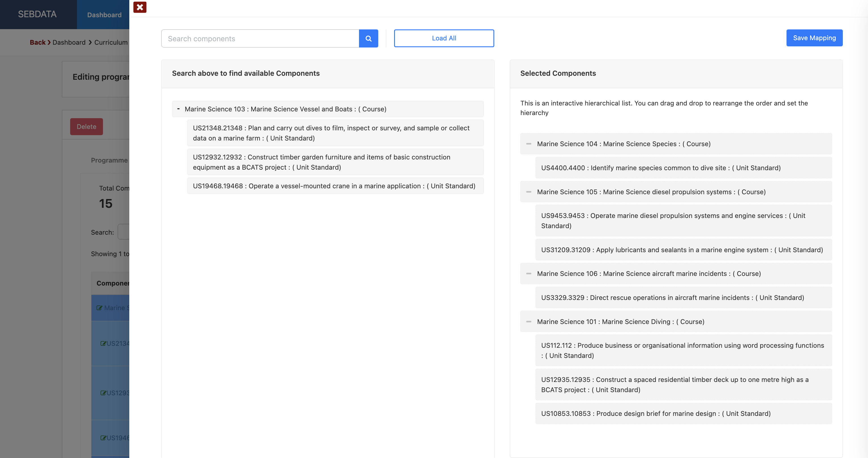This screenshot has height=458, width=868.
Task: Select US12935.12935 residential timber deck unit
Action: click(683, 384)
